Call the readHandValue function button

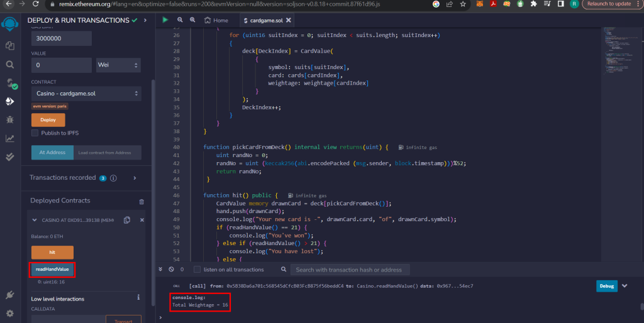(52, 269)
